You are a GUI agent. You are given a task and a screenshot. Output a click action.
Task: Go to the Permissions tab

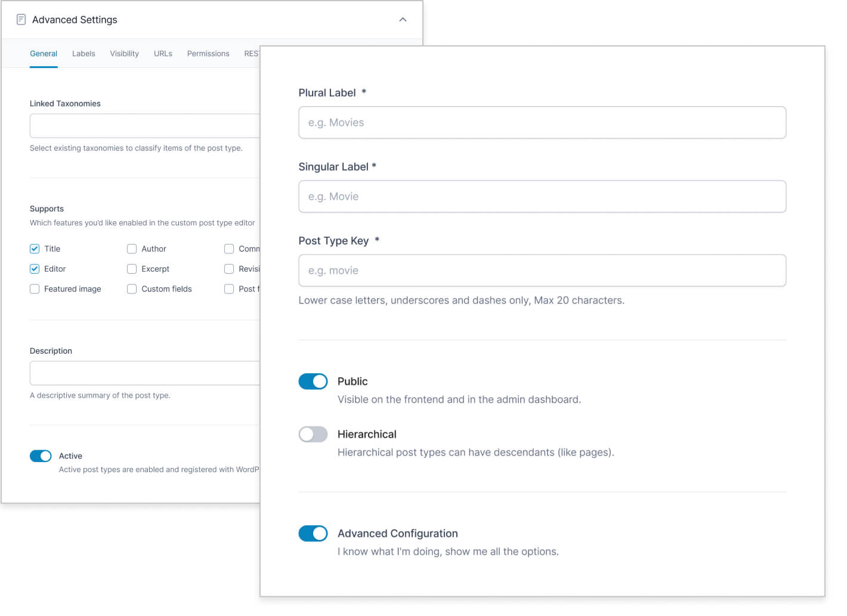pyautogui.click(x=208, y=54)
